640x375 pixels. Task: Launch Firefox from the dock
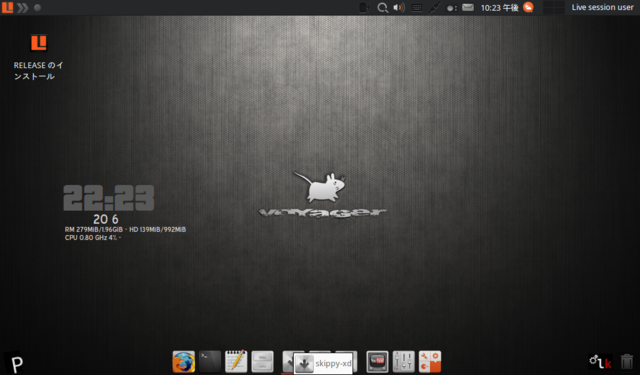click(x=184, y=362)
